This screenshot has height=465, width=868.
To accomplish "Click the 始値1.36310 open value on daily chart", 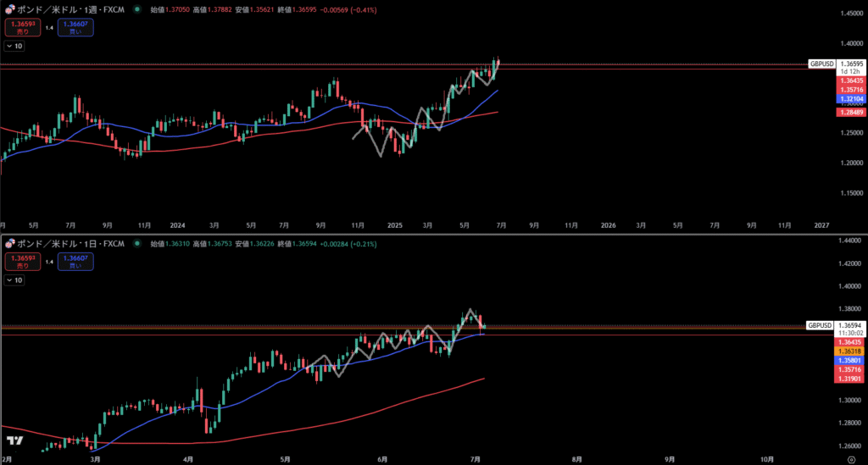I will click(x=170, y=244).
